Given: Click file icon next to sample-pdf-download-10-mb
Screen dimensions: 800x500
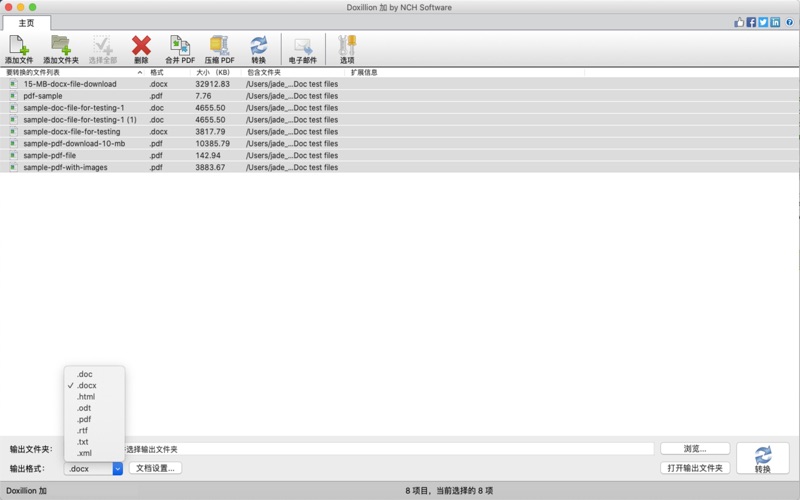Looking at the screenshot, I should pyautogui.click(x=13, y=143).
